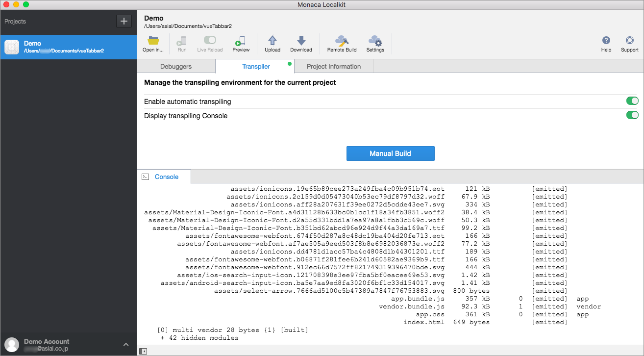Image resolution: width=644 pixels, height=356 pixels.
Task: Click the app.css console line
Action: pyautogui.click(x=502, y=314)
